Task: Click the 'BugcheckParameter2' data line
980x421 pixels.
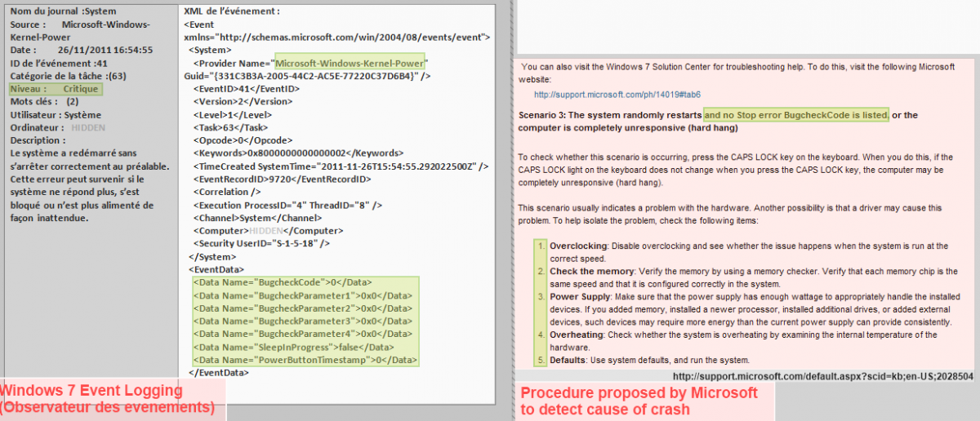Action: (x=302, y=308)
